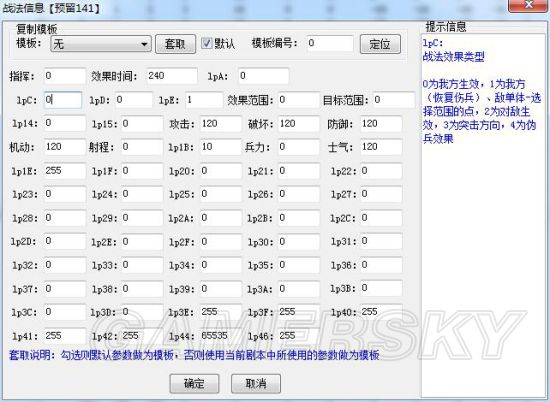This screenshot has width=550, height=402.
Task: Click the 套取 button
Action: [x=175, y=44]
